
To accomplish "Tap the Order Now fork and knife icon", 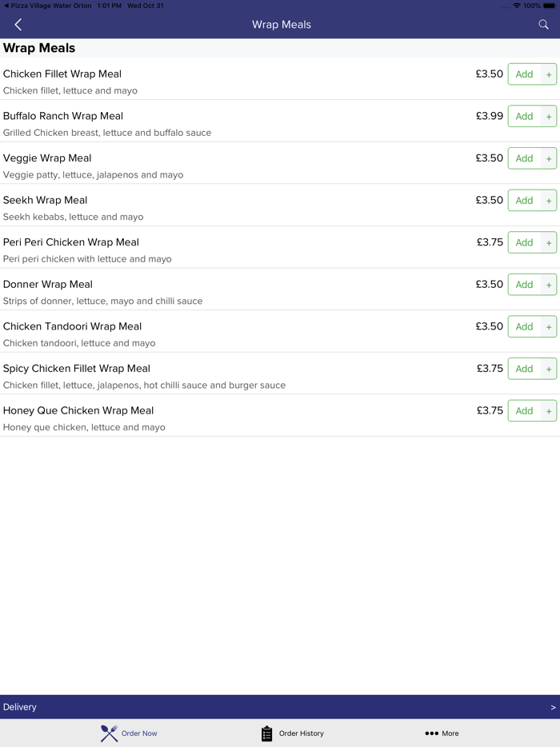I will click(x=110, y=733).
